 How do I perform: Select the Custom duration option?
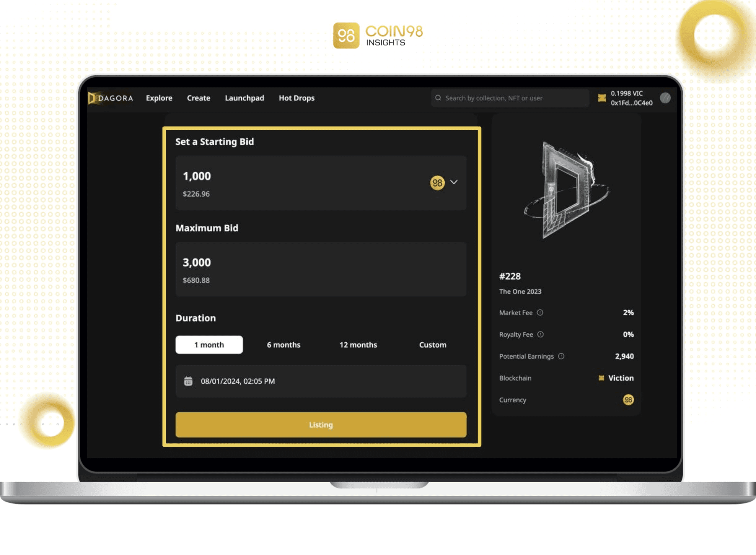[432, 345]
